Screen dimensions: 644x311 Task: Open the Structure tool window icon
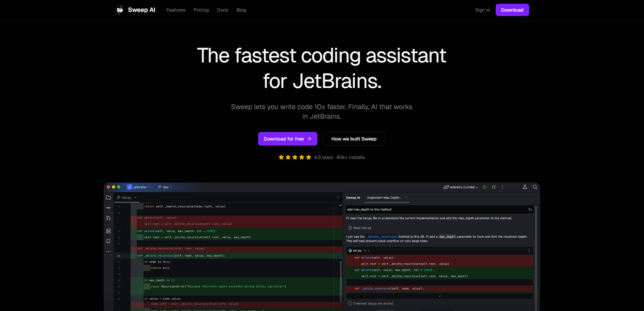coord(108,231)
